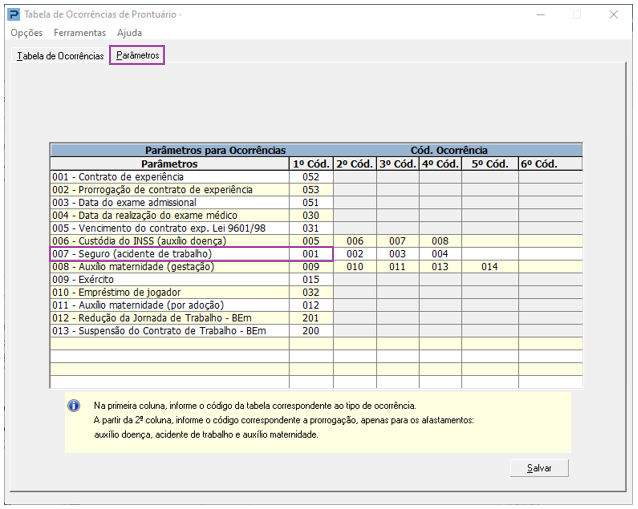
Task: Click 1º Cód. cell with value 201
Action: click(x=310, y=318)
